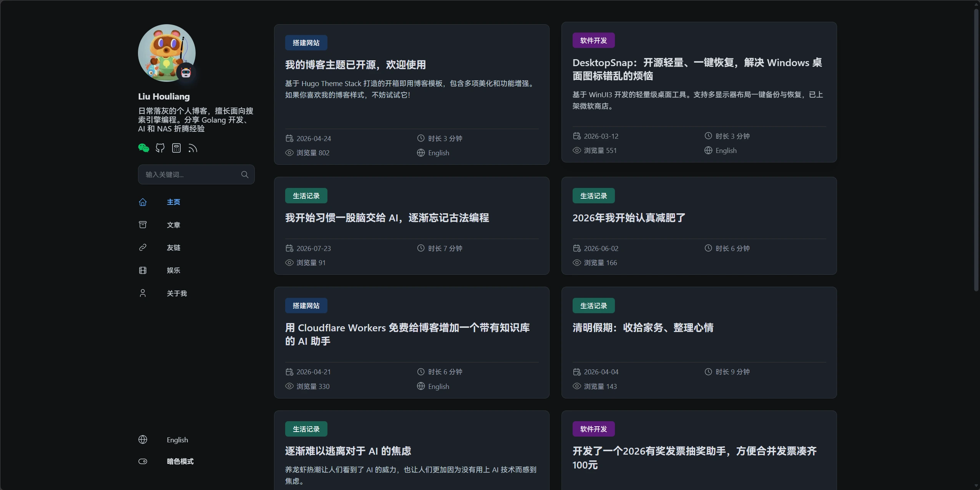Click 浏览量 330 text
This screenshot has width=980, height=490.
(313, 386)
